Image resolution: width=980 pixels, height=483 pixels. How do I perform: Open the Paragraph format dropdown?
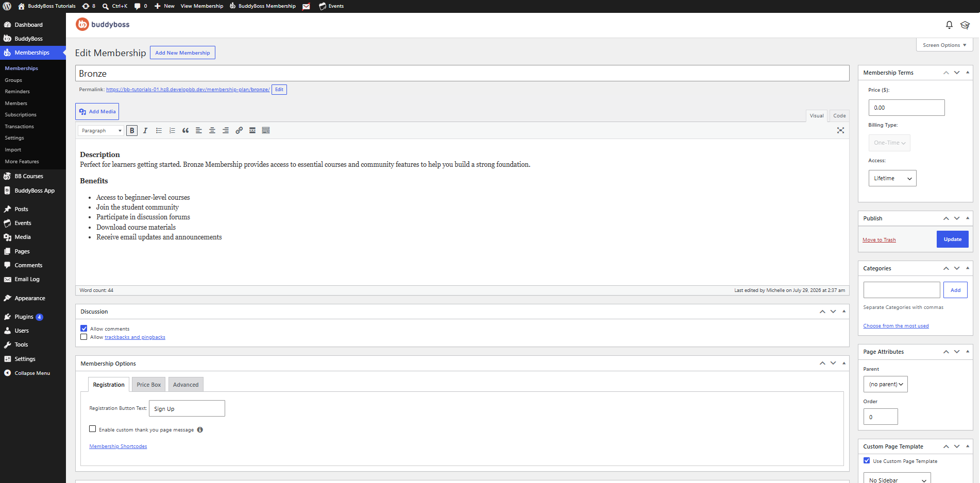pyautogui.click(x=101, y=131)
